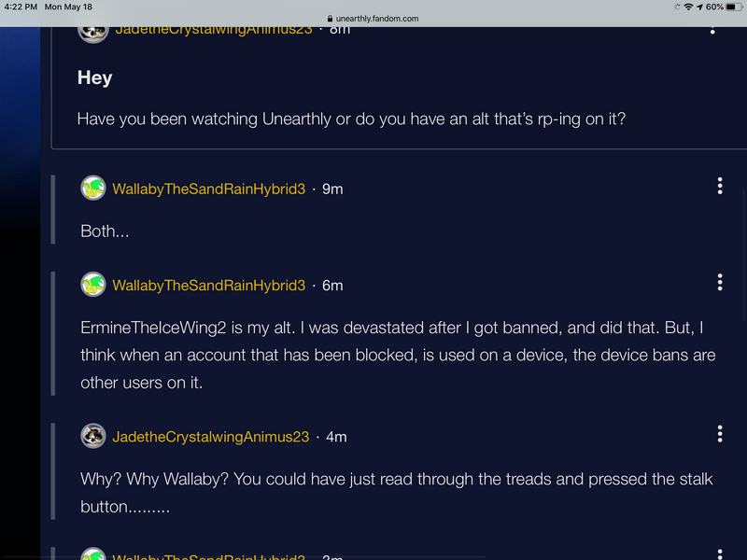Tap the lock icon in address bar
The height and width of the screenshot is (560, 747).
(329, 19)
